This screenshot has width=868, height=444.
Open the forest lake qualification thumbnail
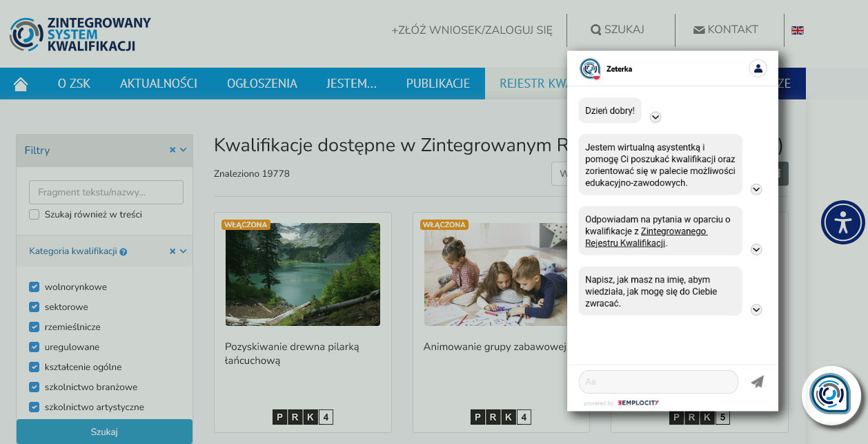(x=303, y=274)
